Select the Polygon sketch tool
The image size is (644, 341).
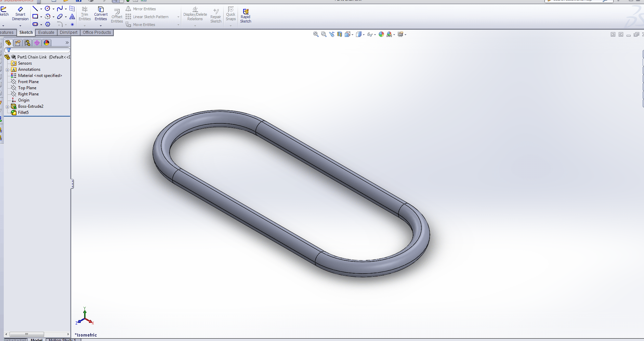48,24
